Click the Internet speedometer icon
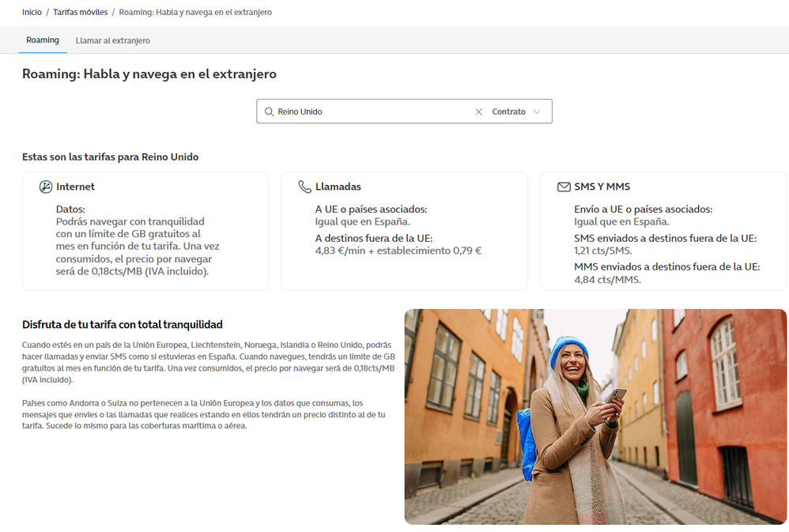789x532 pixels. [x=46, y=187]
